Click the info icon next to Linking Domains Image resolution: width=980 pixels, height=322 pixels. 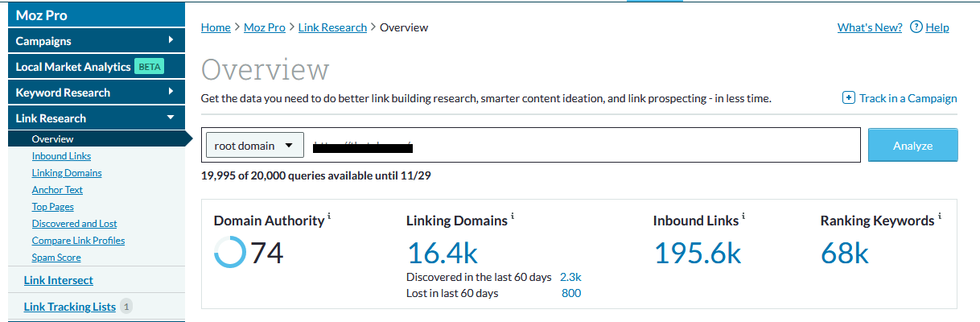click(x=513, y=217)
